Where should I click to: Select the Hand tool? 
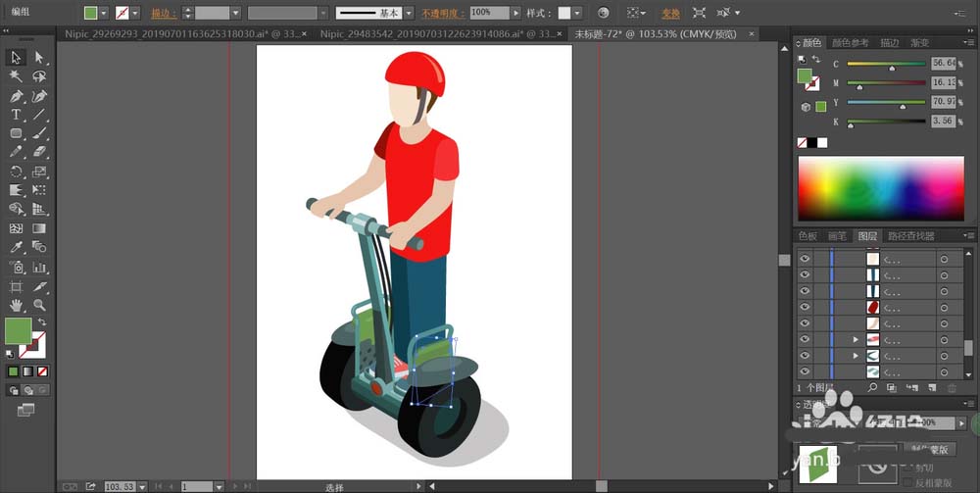pyautogui.click(x=16, y=306)
